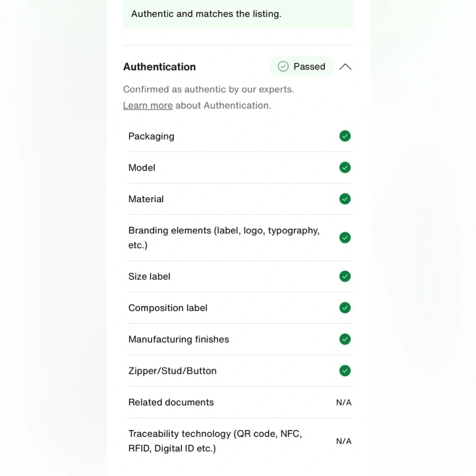Image resolution: width=476 pixels, height=476 pixels.
Task: Select the Related documents row
Action: coord(171,402)
